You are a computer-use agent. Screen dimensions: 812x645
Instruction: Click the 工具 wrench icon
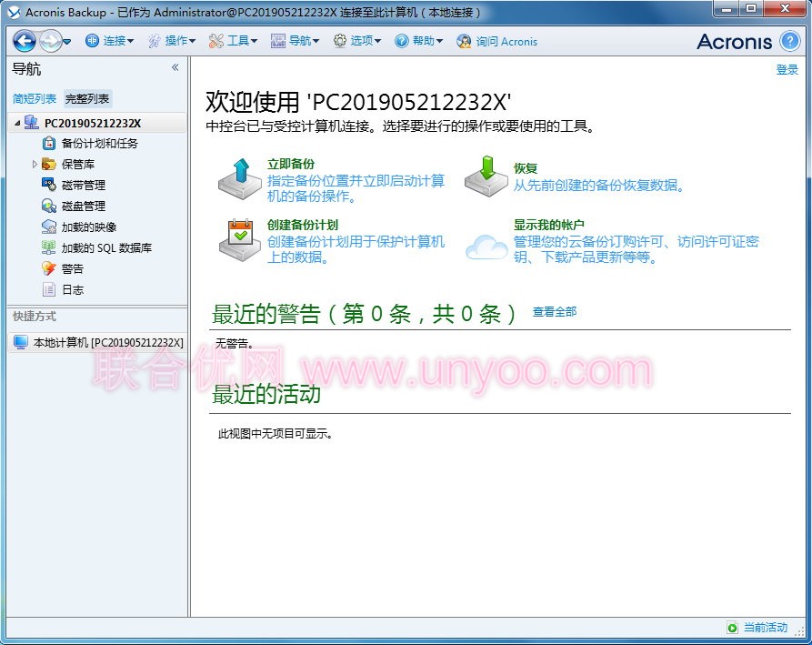coord(216,41)
